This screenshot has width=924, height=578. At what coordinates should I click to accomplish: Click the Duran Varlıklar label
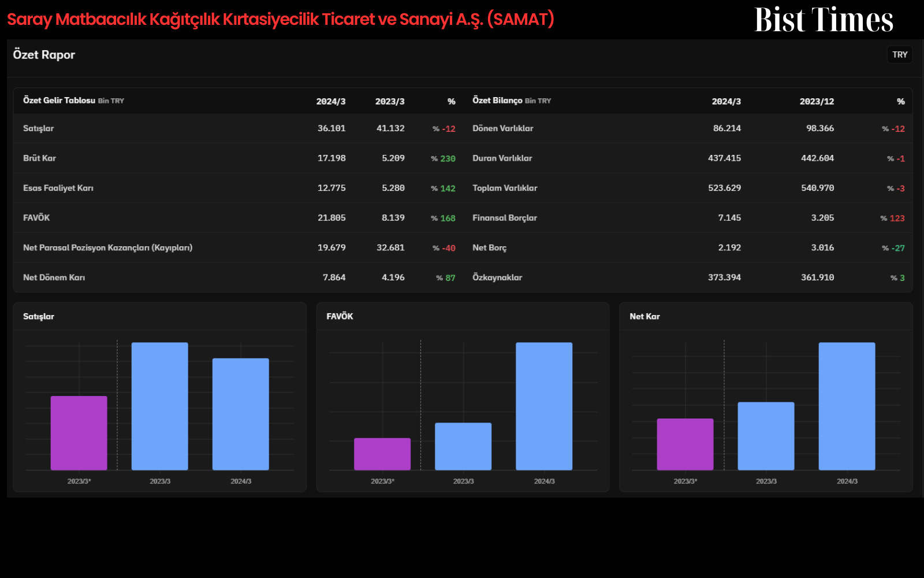pyautogui.click(x=502, y=158)
